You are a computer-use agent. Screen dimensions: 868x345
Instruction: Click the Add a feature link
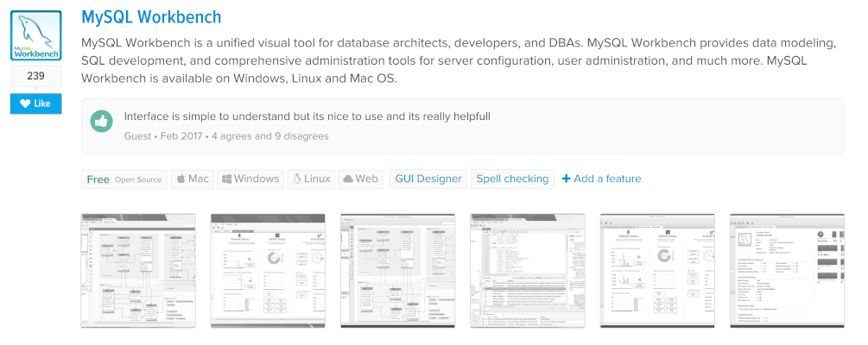click(x=601, y=179)
